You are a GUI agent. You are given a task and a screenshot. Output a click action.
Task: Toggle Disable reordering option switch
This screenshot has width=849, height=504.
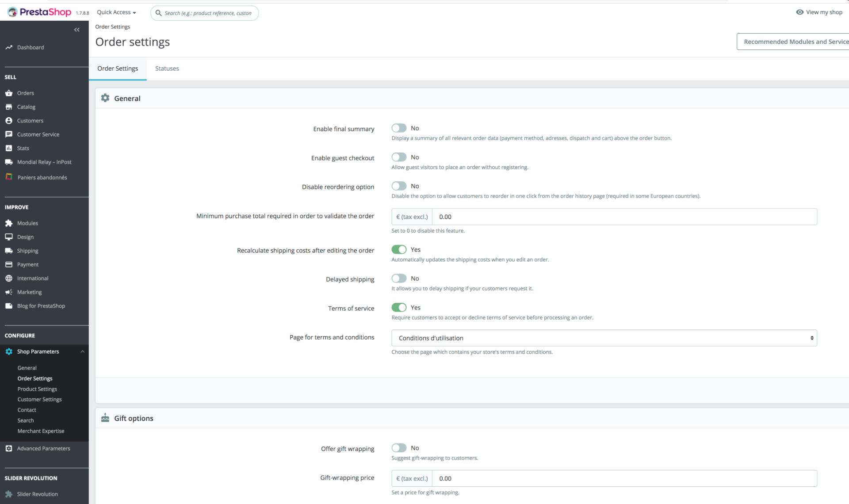click(x=399, y=186)
